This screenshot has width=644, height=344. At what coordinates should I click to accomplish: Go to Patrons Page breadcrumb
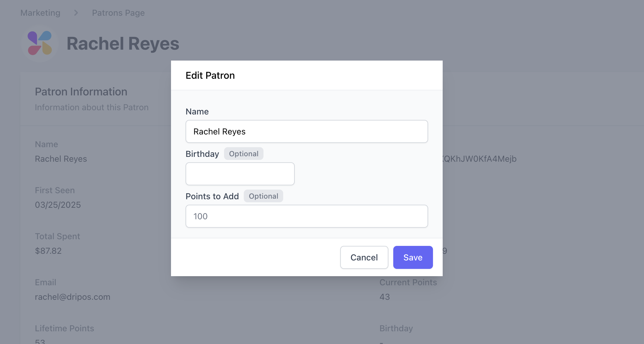[x=118, y=13]
